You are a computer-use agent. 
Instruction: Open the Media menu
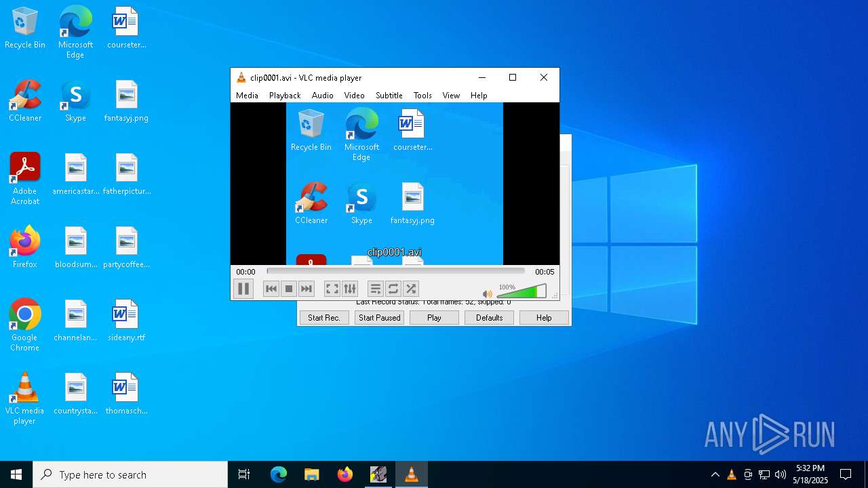[x=247, y=96]
